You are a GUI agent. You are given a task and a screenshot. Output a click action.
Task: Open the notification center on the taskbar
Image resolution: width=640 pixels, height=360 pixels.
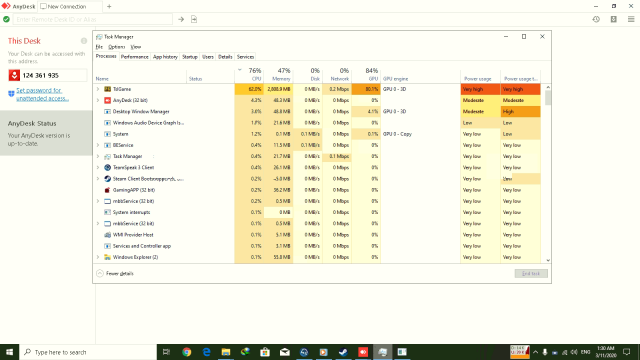[x=627, y=352]
